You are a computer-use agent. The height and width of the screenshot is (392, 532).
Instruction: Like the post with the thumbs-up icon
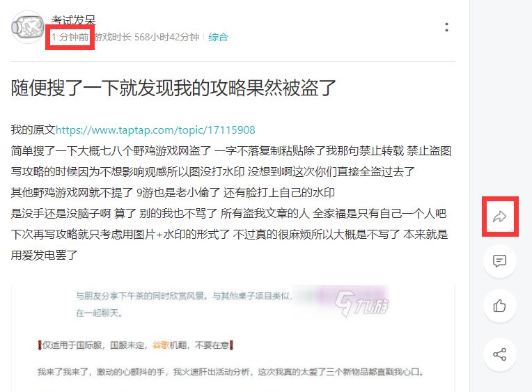[499, 306]
